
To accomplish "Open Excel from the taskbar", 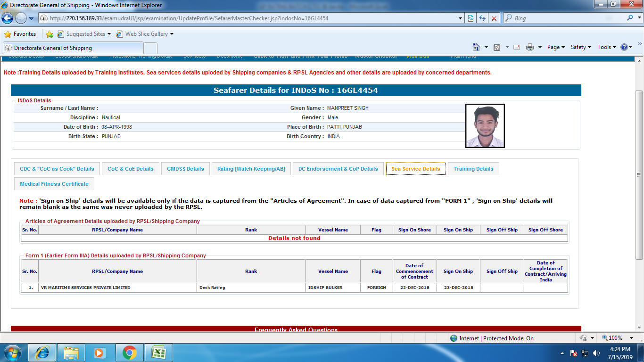I will [158, 353].
